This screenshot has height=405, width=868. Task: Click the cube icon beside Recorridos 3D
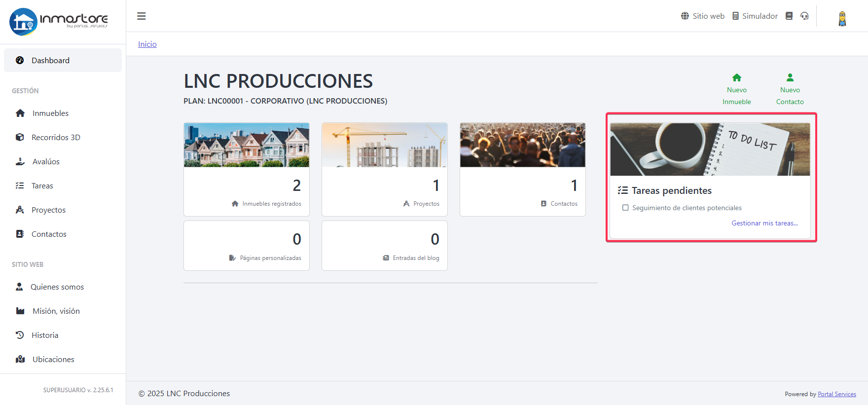20,137
